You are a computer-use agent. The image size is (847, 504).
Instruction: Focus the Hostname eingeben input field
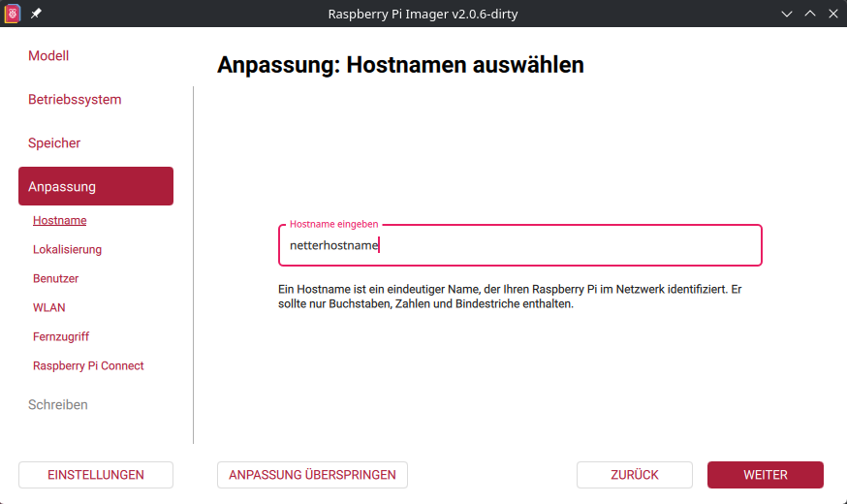[x=520, y=245]
